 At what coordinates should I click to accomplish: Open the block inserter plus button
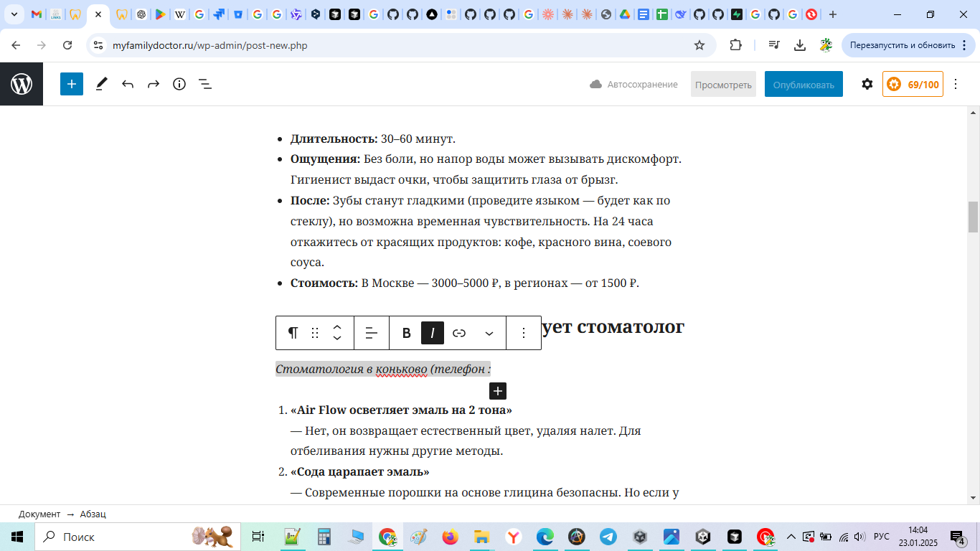point(72,84)
